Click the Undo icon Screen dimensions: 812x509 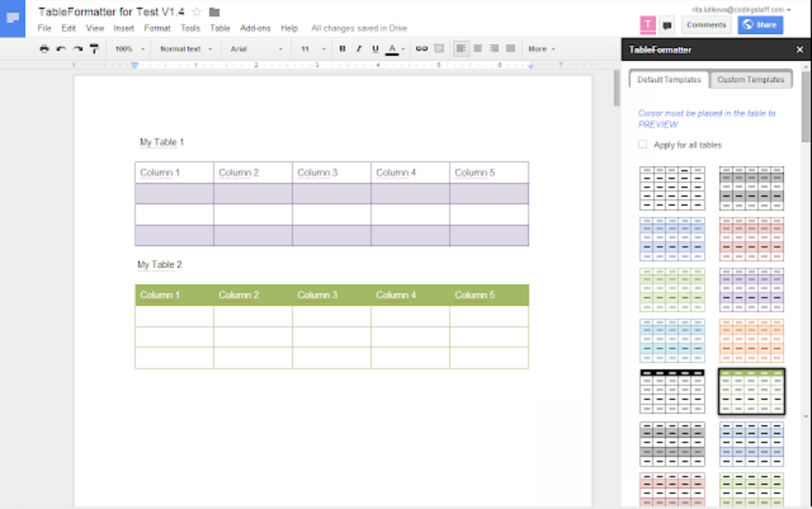tap(60, 49)
